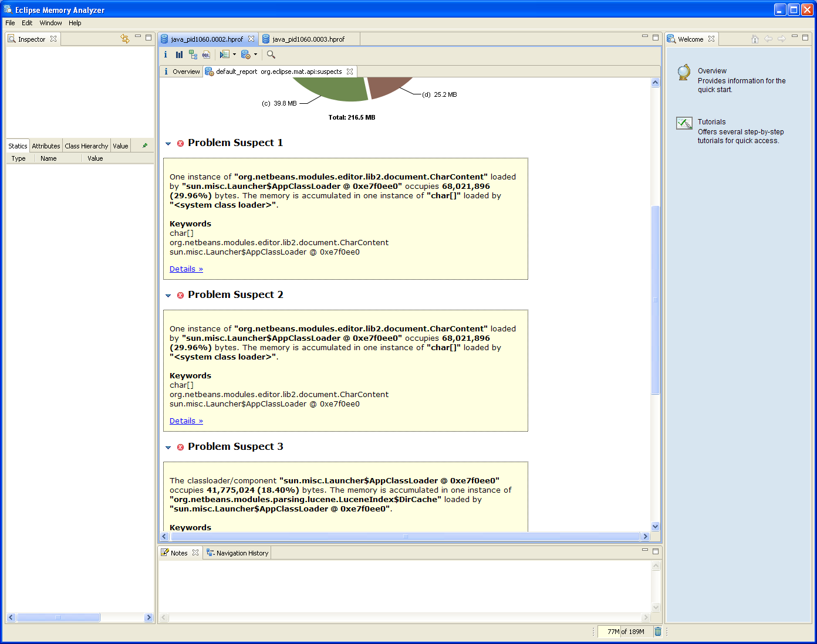Maximize the Inspector view
Image resolution: width=817 pixels, height=644 pixels.
click(148, 37)
